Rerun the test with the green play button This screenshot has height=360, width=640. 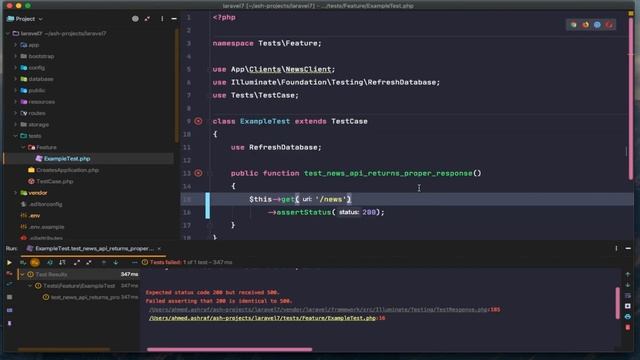9,262
